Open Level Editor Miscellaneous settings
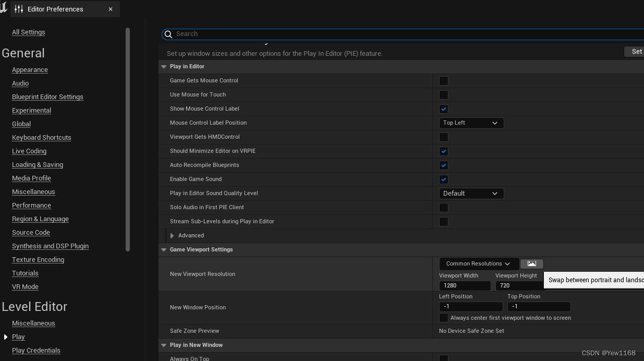Viewport: 644px width, 361px height. pos(33,323)
